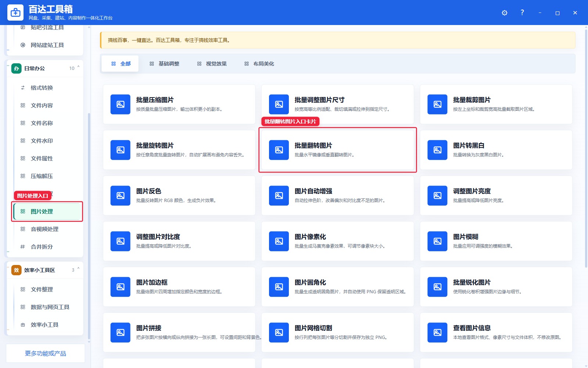Open the 图片拼接 card title

tap(148, 328)
